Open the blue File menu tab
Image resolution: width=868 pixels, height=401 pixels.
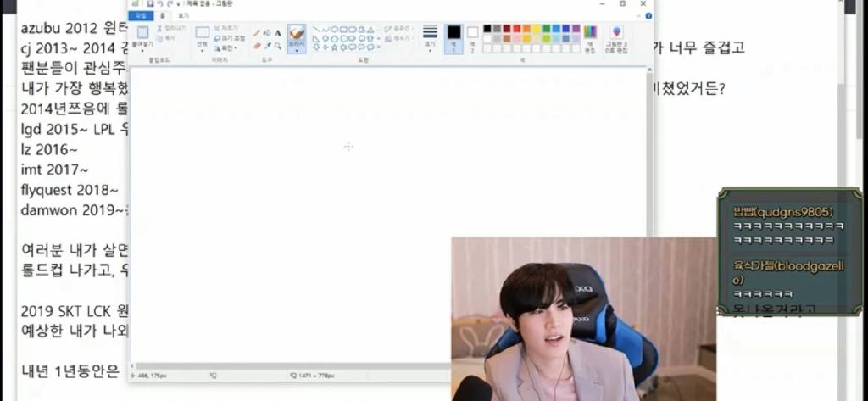142,16
